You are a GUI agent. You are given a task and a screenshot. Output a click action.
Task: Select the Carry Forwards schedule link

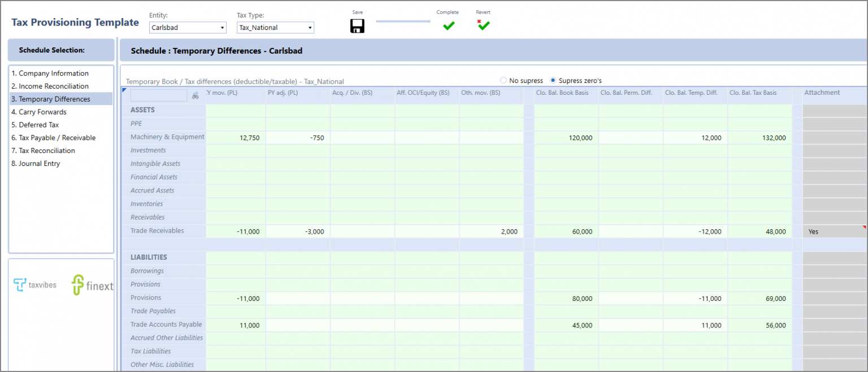point(40,112)
